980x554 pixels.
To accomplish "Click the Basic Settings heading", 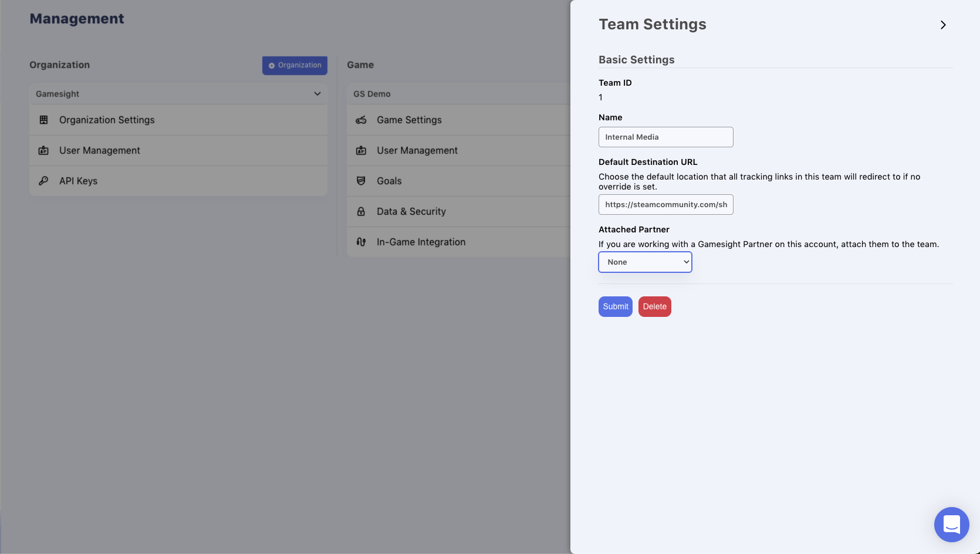I will pos(636,60).
